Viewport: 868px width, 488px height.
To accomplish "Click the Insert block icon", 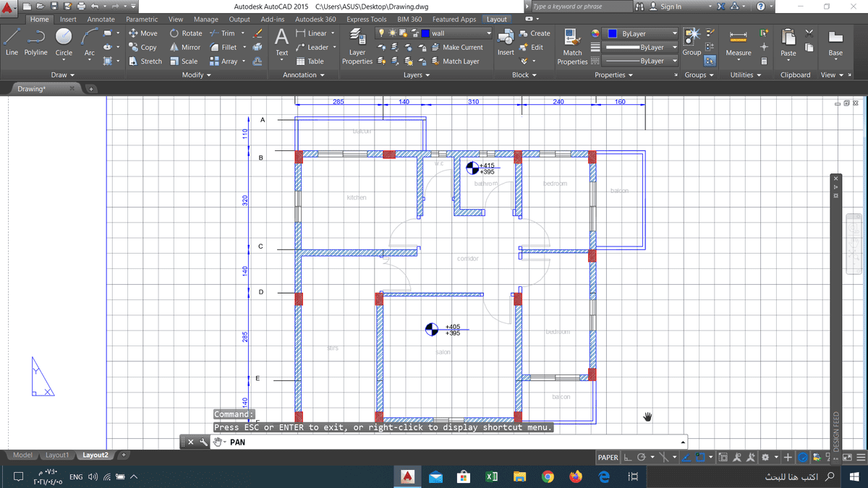I will 506,38.
